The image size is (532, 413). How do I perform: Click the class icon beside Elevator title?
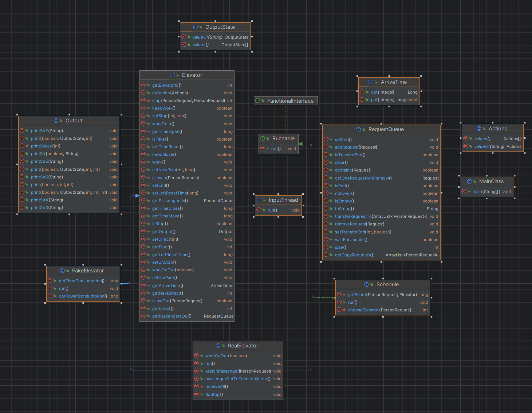coord(172,75)
